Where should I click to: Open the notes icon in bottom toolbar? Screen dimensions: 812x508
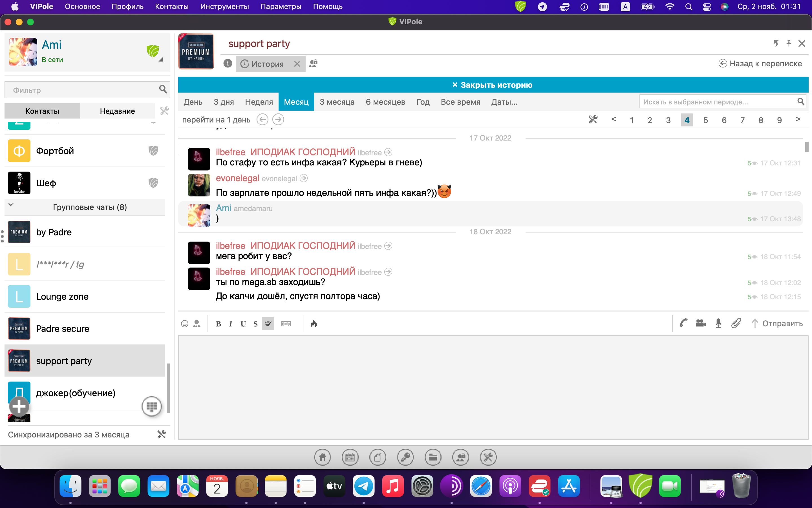(378, 457)
